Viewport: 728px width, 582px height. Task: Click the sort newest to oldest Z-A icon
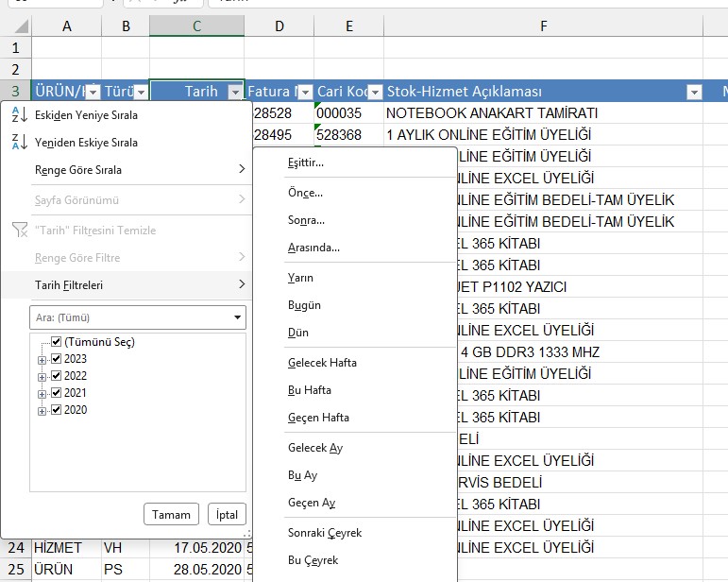[x=19, y=143]
